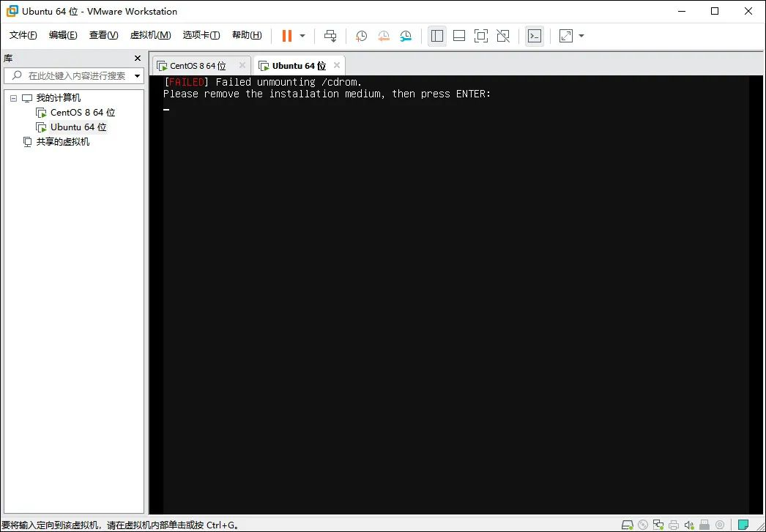Pause the virtual machine with orange button
This screenshot has height=532, width=766.
pos(287,36)
